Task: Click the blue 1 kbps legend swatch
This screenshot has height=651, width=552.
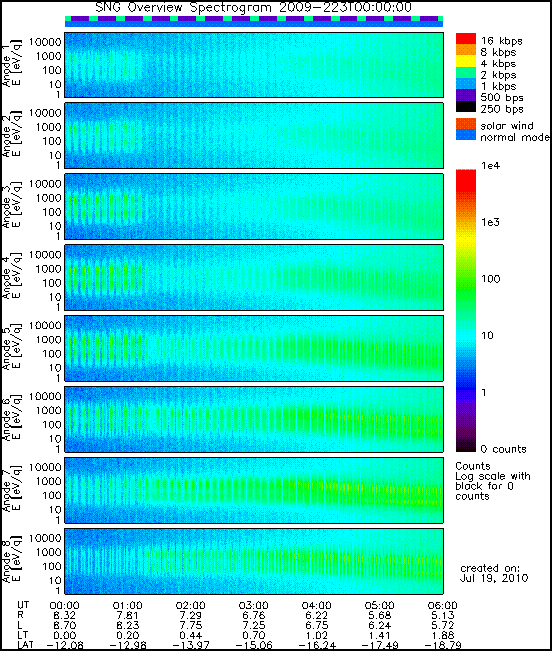Action: coord(466,84)
